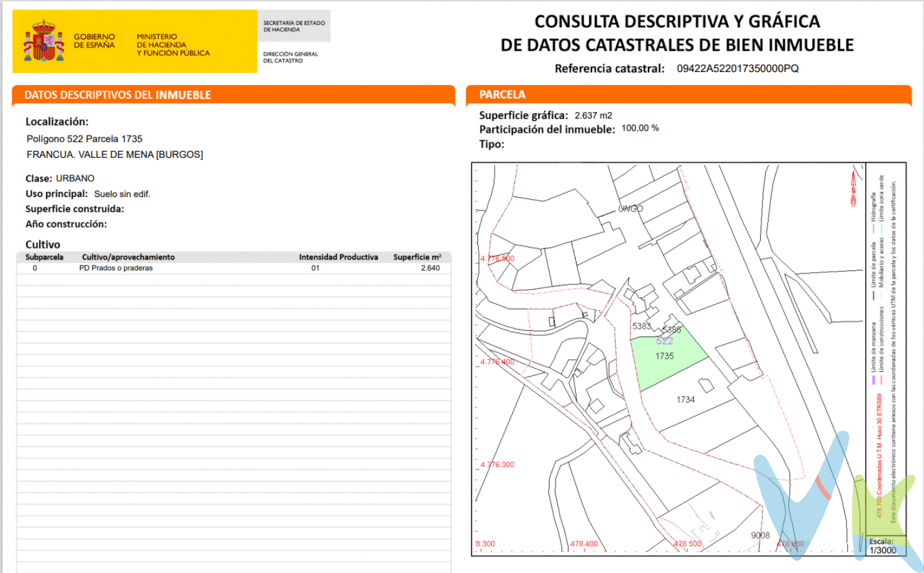Select 'Polígono 522 Parcela 1735' text
Screen dimensions: 924x573
coord(85,139)
